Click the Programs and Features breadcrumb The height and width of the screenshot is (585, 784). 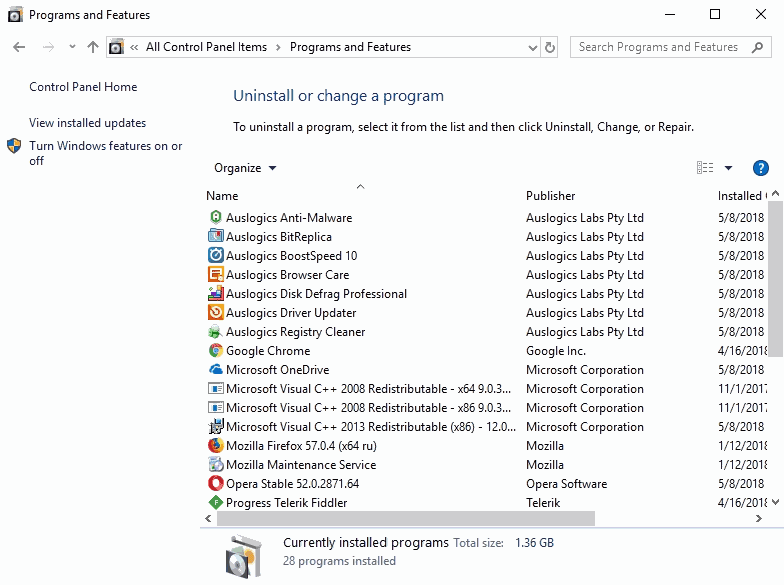pos(350,47)
